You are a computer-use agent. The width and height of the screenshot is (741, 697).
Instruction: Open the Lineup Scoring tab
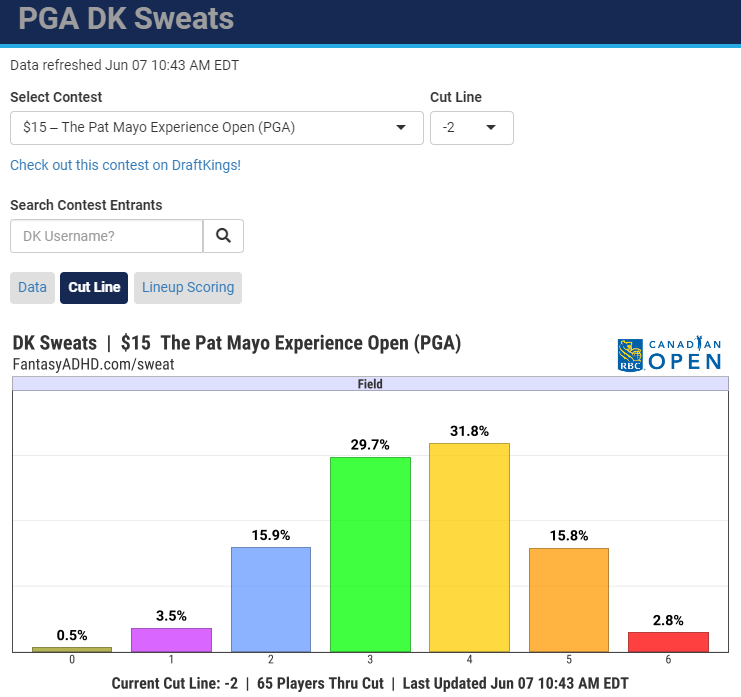188,287
